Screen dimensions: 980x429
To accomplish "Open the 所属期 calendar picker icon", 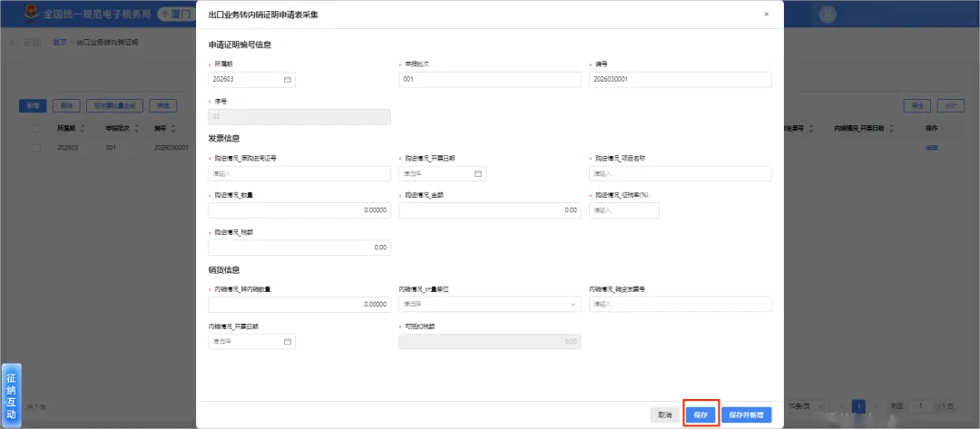I will [288, 80].
